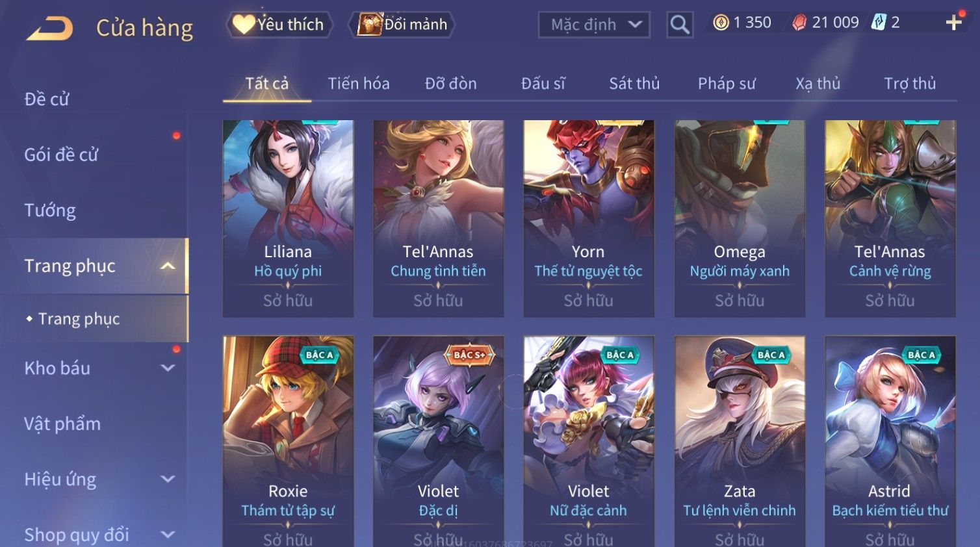Open the search magnifier icon
The height and width of the screenshot is (547, 980).
tap(680, 25)
